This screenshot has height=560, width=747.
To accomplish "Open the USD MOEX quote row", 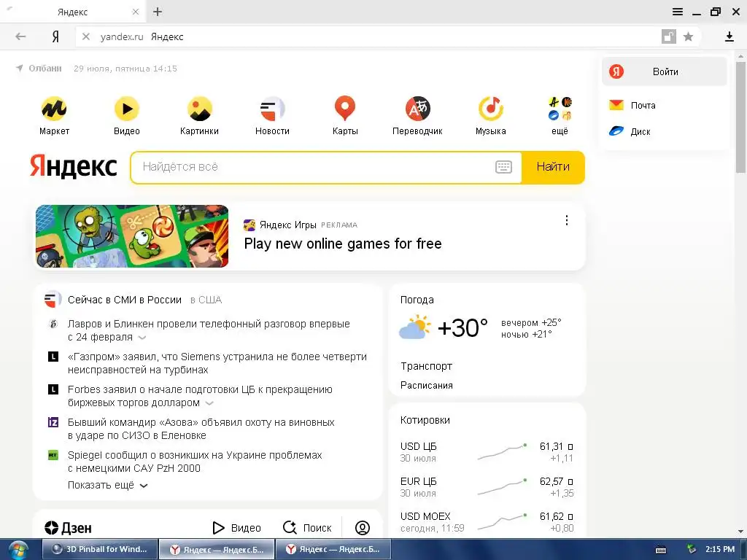I will point(487,522).
